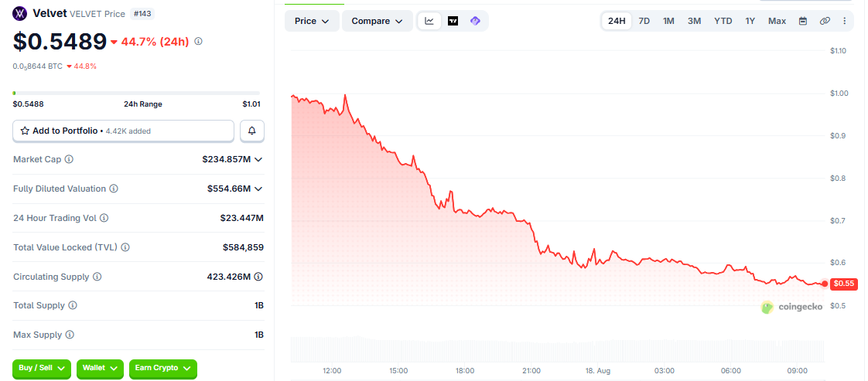Click the #143 rank badge
This screenshot has width=868, height=381.
coord(142,14)
